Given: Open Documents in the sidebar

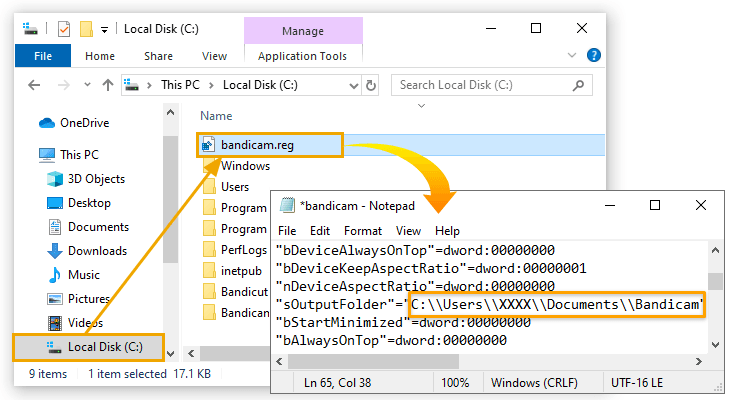Looking at the screenshot, I should (x=98, y=227).
